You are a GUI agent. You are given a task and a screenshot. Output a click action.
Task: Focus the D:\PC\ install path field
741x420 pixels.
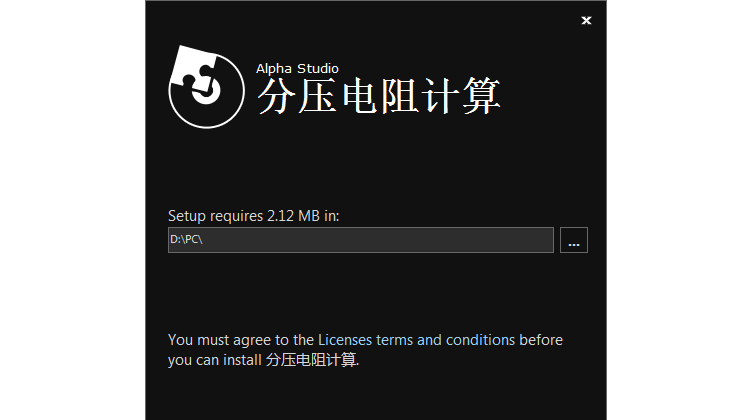click(361, 240)
